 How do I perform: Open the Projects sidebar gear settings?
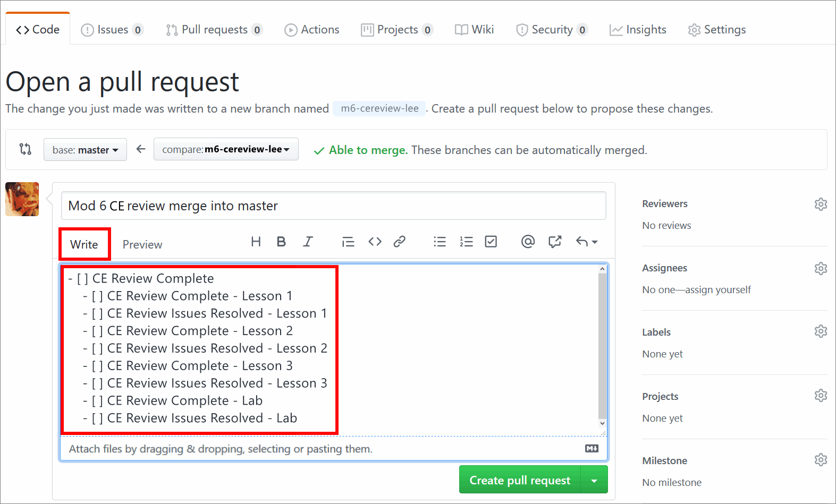[x=821, y=396]
